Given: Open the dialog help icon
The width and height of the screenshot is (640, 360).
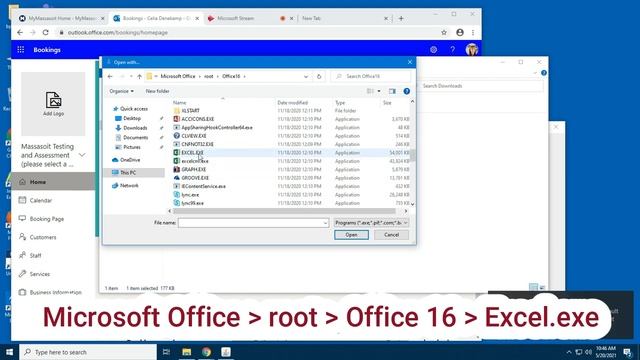Looking at the screenshot, I should (407, 91).
